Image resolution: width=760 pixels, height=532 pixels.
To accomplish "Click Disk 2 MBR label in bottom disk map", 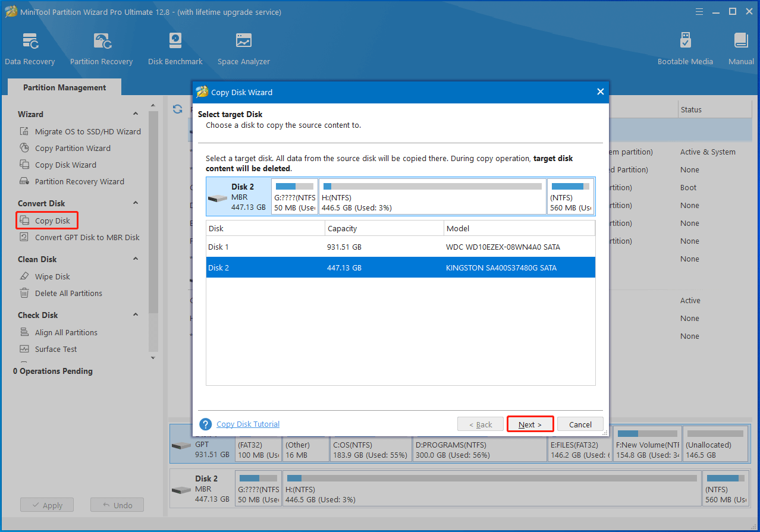I will pyautogui.click(x=202, y=489).
